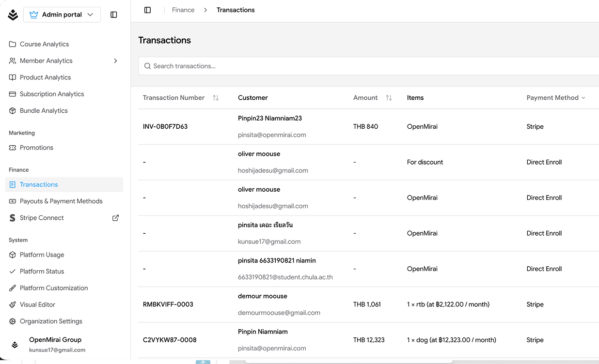Click email 6633190821@student.chula.ac.th
This screenshot has width=599, height=364.
coord(285,277)
